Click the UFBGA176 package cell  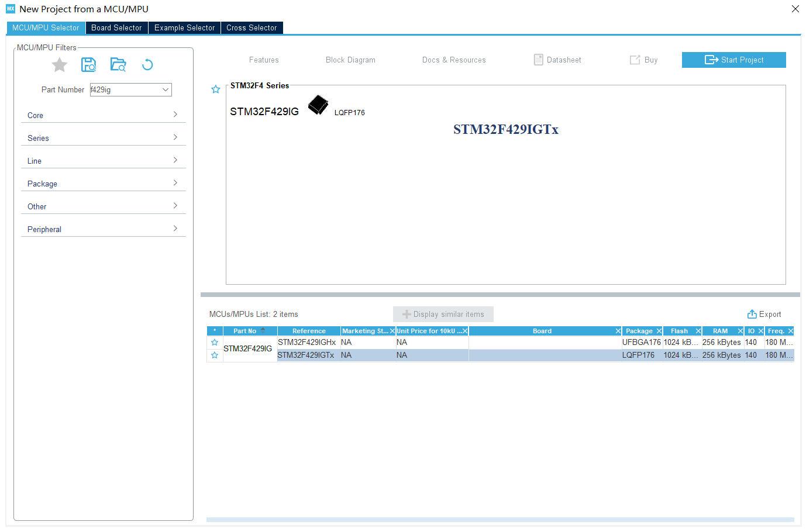(641, 343)
